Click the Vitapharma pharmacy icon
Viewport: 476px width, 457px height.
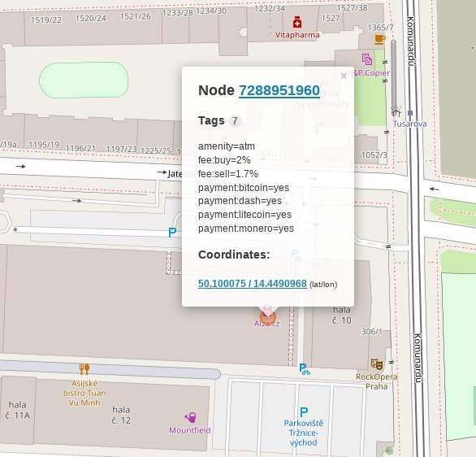[x=297, y=23]
